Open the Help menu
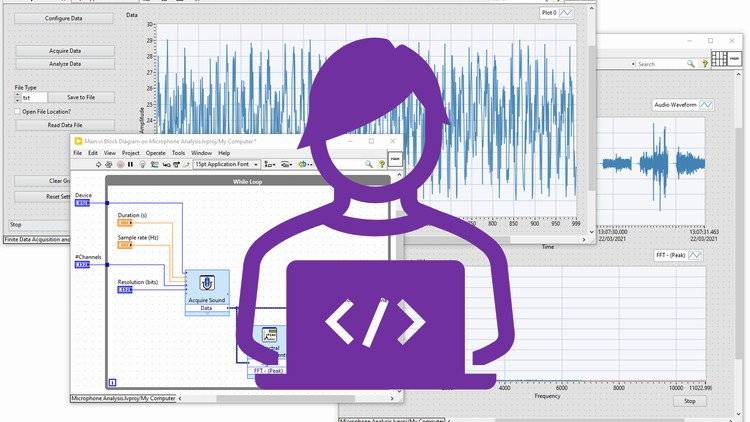Viewport: 750px width, 422px height. [224, 153]
